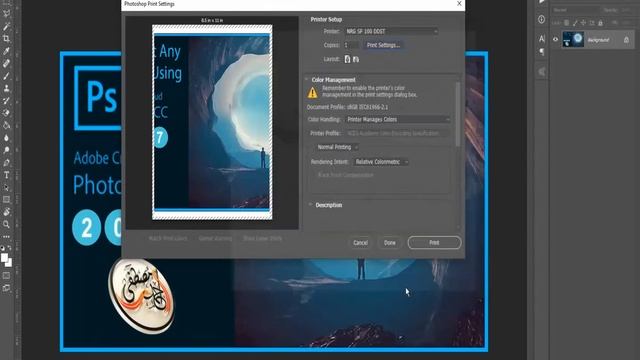Select the Zoom tool
The image size is (640, 360).
[7, 224]
